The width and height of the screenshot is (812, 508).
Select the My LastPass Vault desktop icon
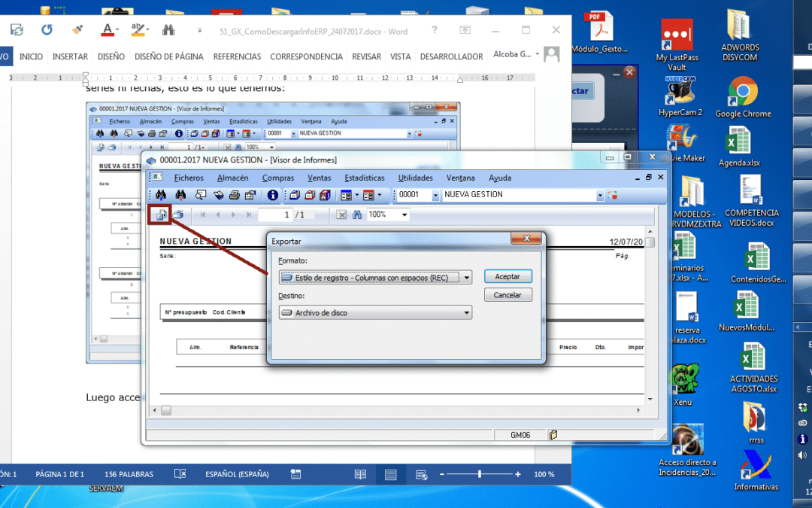677,45
